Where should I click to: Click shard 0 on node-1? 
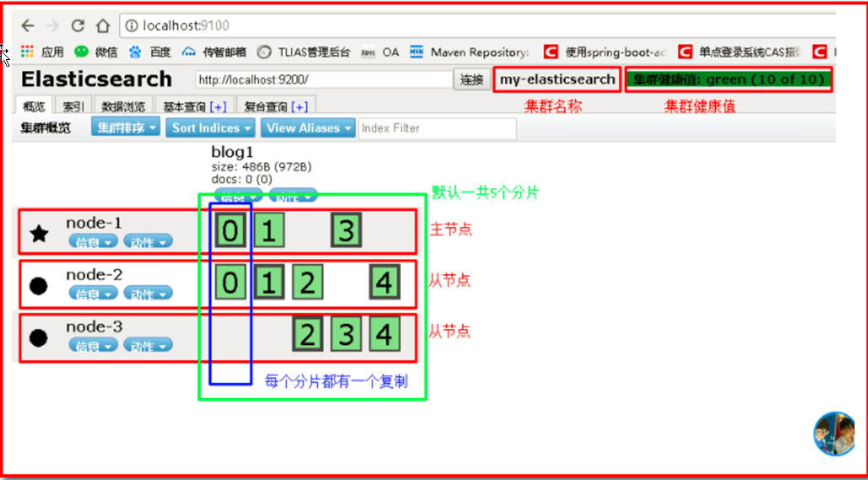pyautogui.click(x=230, y=230)
